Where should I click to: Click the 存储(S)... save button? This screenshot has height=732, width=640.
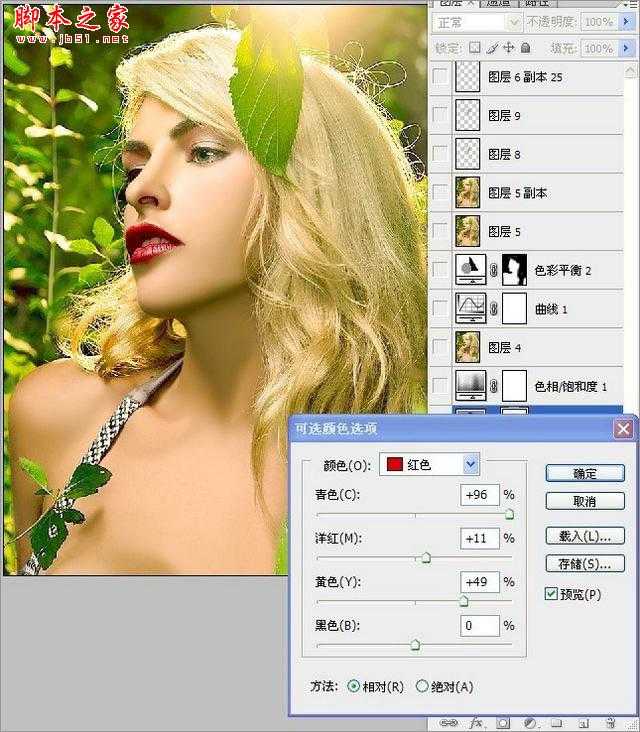(x=585, y=563)
